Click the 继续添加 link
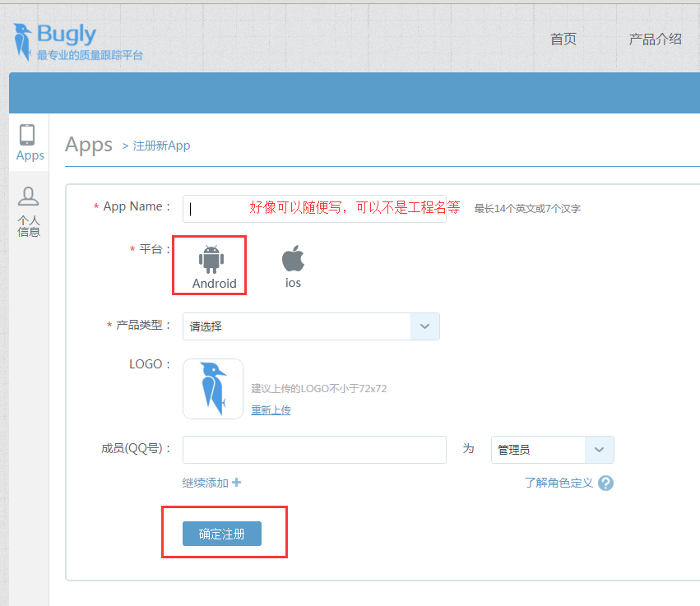The width and height of the screenshot is (700, 606). point(206,483)
